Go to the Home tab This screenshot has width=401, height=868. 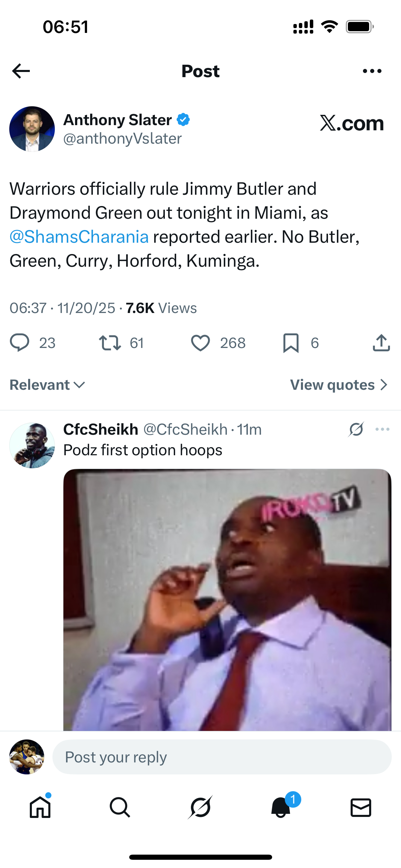[40, 807]
